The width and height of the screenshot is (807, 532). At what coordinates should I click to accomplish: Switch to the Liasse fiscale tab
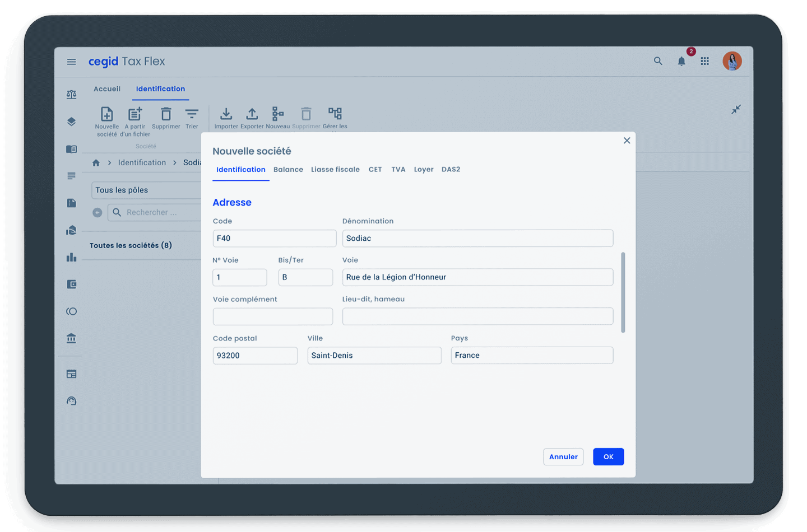point(335,170)
